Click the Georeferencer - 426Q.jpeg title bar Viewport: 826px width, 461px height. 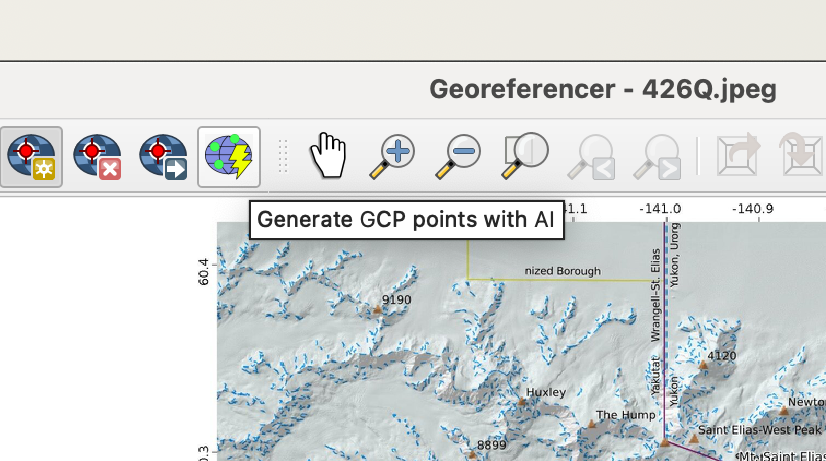click(602, 89)
